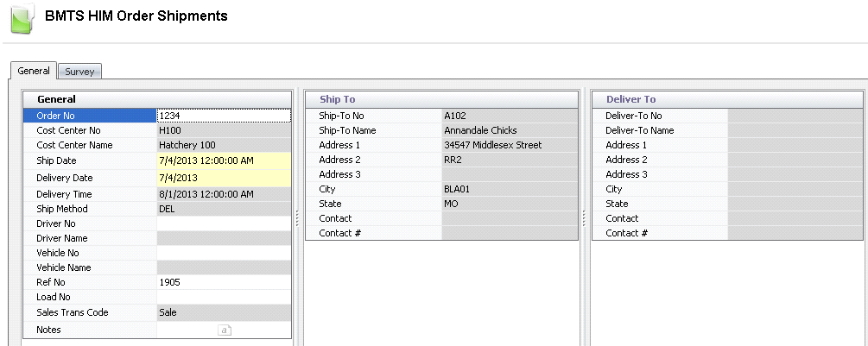This screenshot has height=346, width=868.
Task: Select the General tab
Action: pos(34,71)
